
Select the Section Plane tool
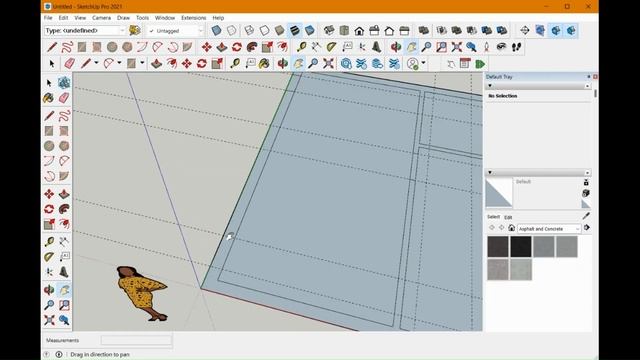525,31
